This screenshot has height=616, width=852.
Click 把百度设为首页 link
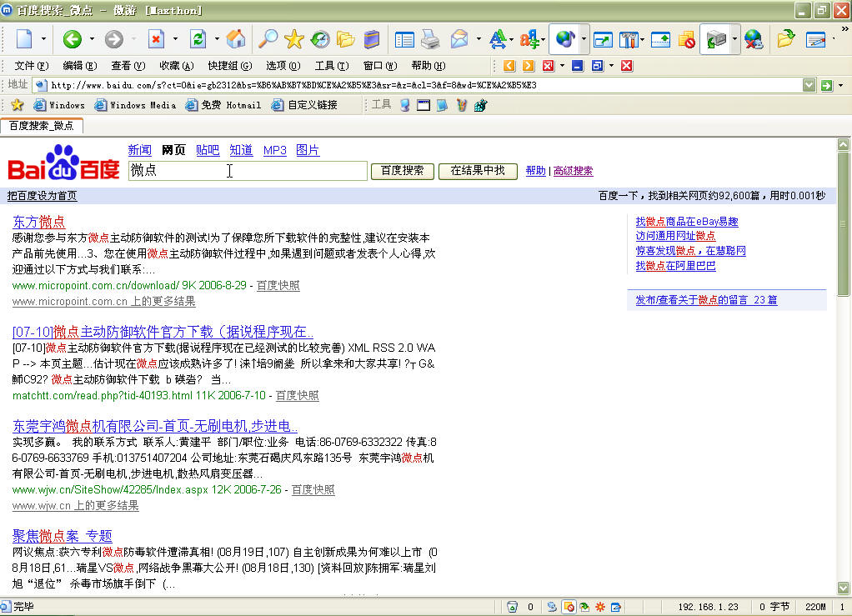pos(42,196)
